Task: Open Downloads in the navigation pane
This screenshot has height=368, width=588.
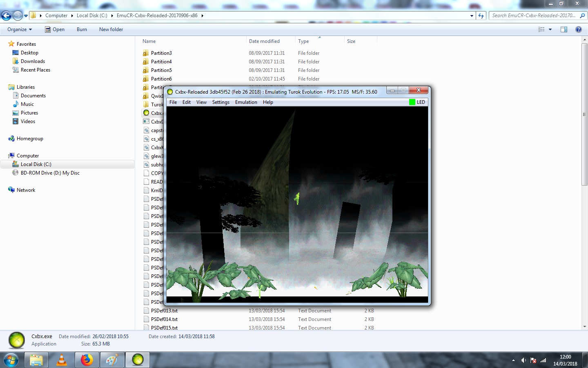Action: point(33,61)
